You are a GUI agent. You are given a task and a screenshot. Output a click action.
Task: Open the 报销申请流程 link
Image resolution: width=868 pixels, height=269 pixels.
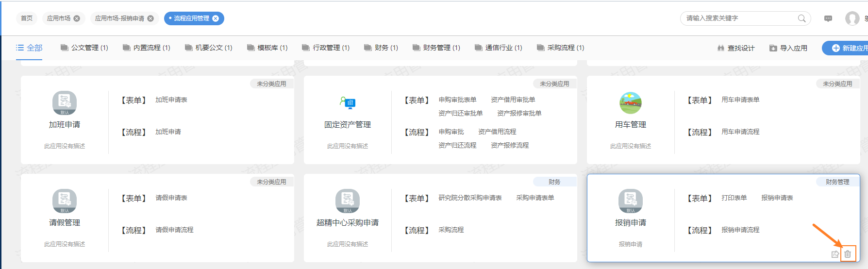coord(740,230)
